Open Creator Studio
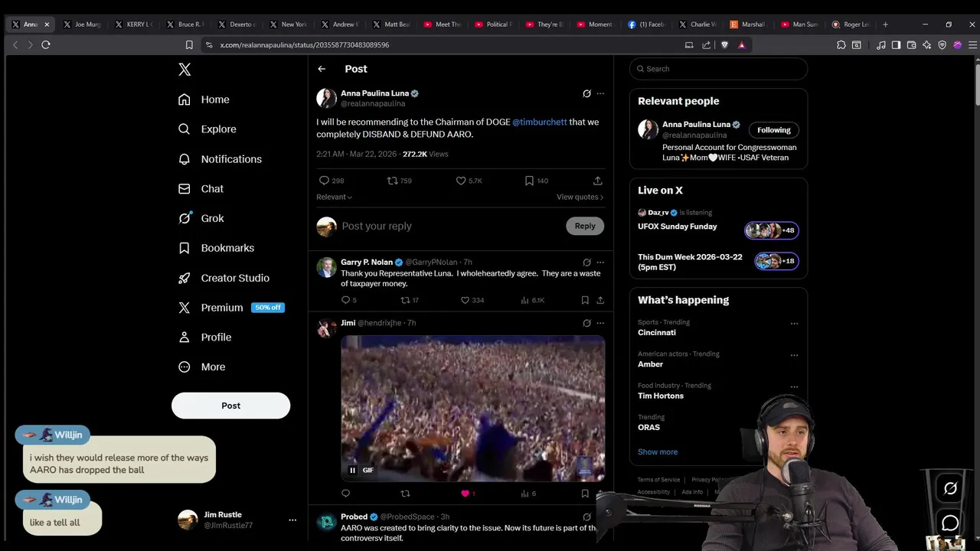Screen dimensions: 980x551 tap(224, 278)
